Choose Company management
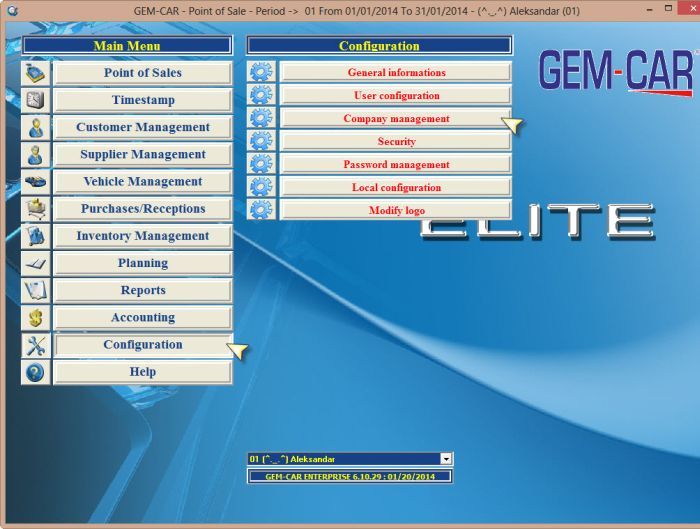 coord(396,119)
